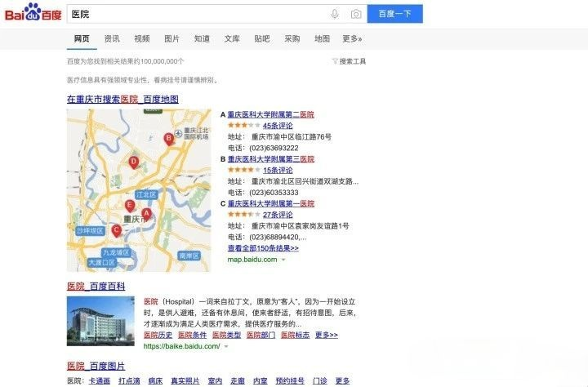The height and width of the screenshot is (387, 588).
Task: Click the star rating of 重庆医科大学附属第三医院
Action: click(243, 170)
